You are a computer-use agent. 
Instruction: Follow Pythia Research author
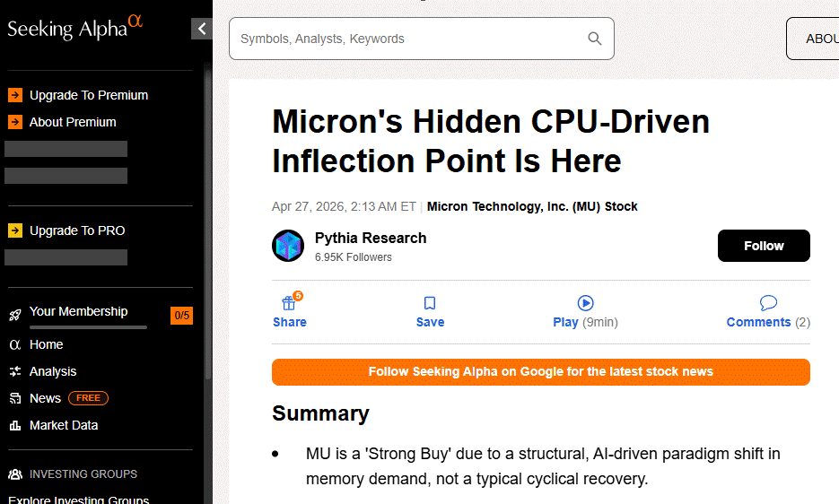[x=764, y=246]
